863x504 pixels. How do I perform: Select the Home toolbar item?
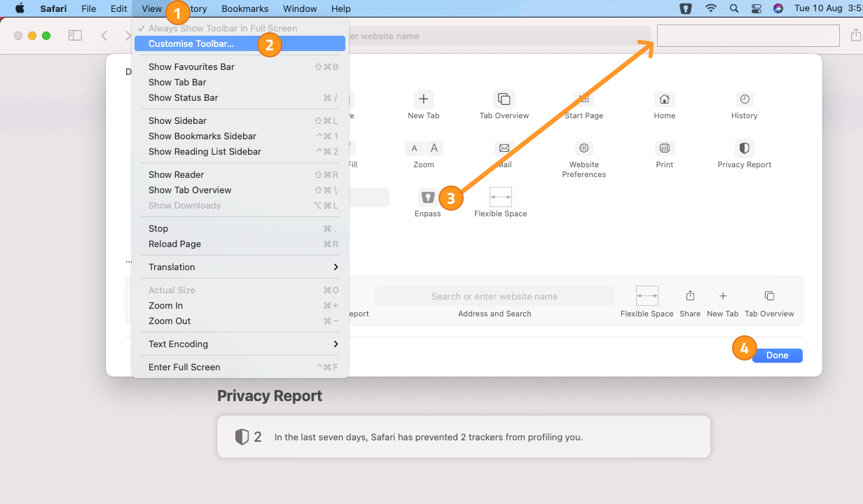665,104
